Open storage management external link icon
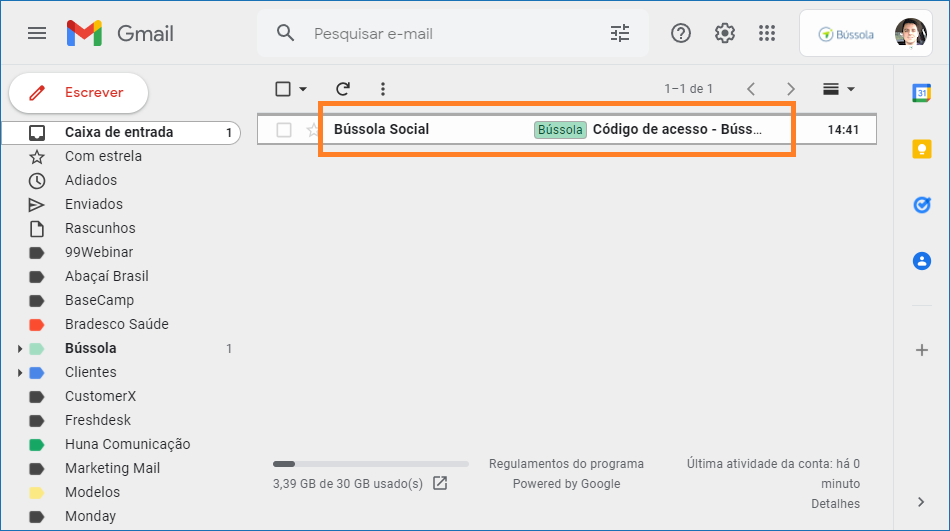The width and height of the screenshot is (950, 531). click(440, 483)
